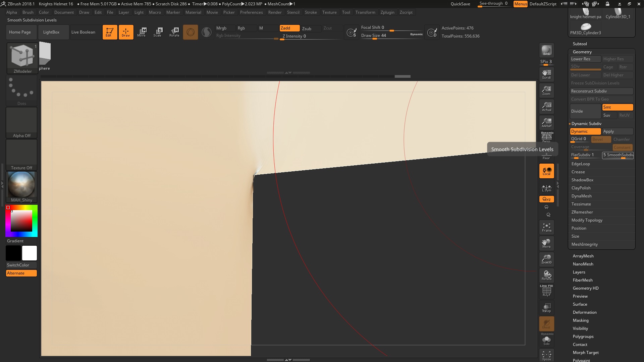
Task: Click the Edit mode icon
Action: [110, 32]
